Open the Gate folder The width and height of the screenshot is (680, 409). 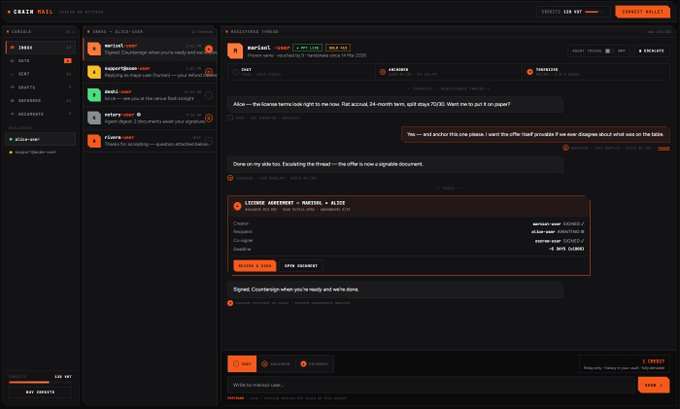[x=41, y=61]
